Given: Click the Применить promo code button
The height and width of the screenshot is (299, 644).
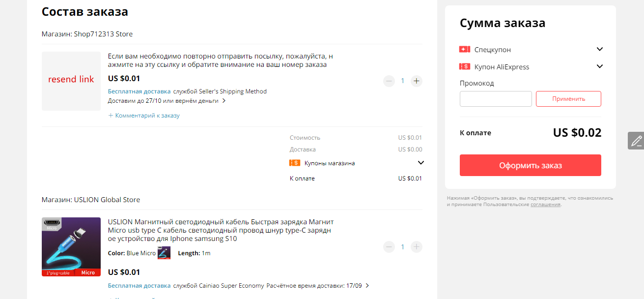Looking at the screenshot, I should pyautogui.click(x=568, y=99).
